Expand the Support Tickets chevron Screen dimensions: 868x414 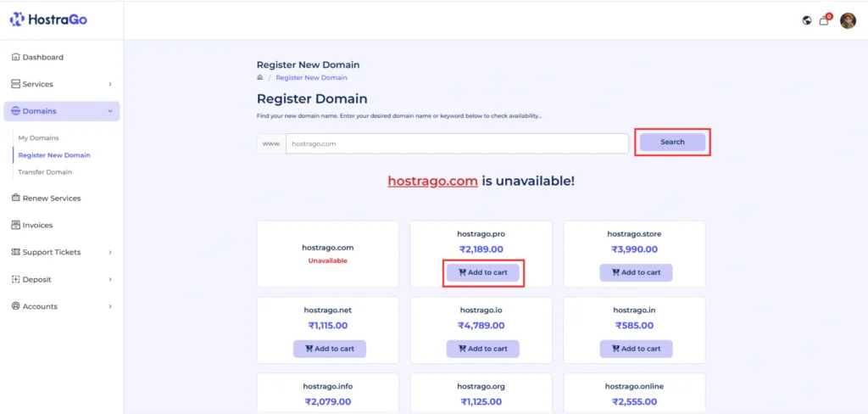pos(110,252)
